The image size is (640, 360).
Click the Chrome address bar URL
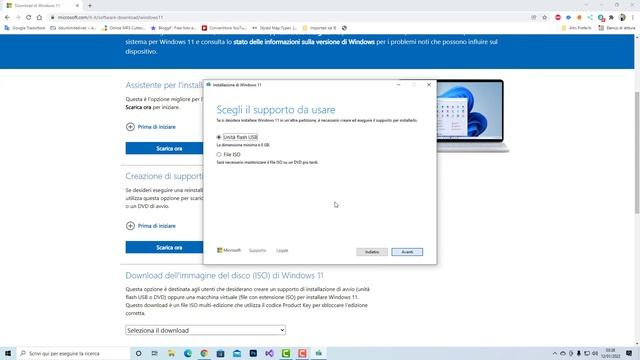[x=110, y=18]
